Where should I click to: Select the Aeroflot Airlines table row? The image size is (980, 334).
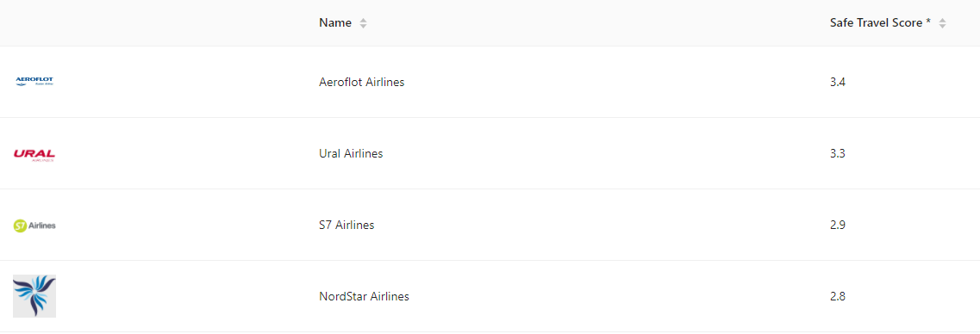click(490, 82)
